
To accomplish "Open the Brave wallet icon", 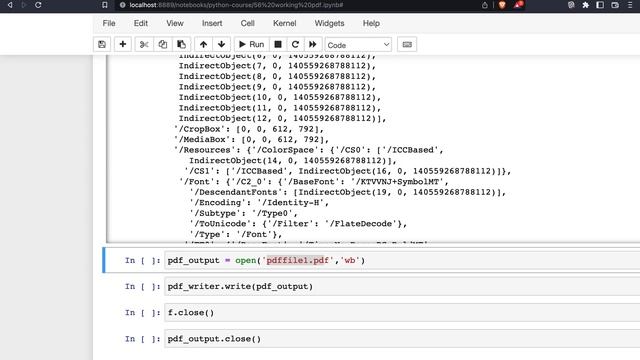I will tap(615, 5).
